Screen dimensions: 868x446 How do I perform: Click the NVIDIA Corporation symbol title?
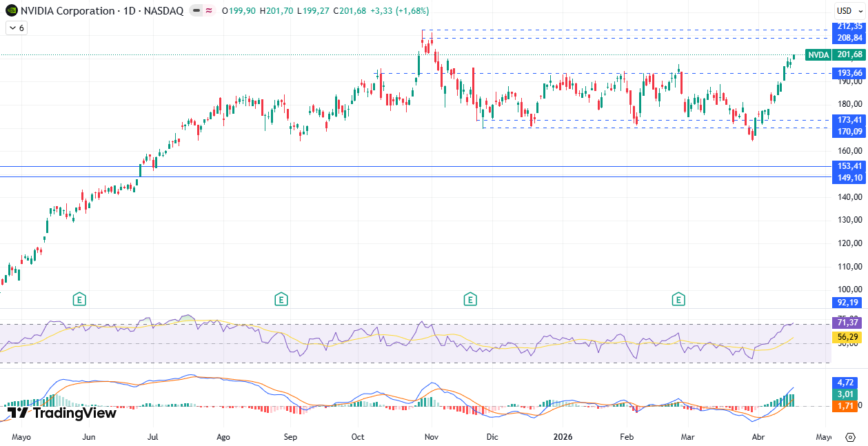point(68,11)
